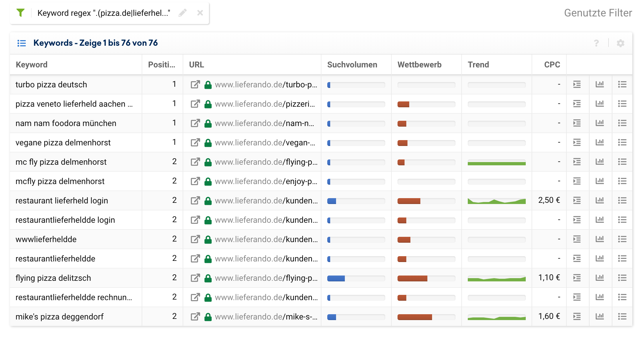Open external link icon for turbo pizza deutsch
The image size is (644, 340).
coord(195,84)
